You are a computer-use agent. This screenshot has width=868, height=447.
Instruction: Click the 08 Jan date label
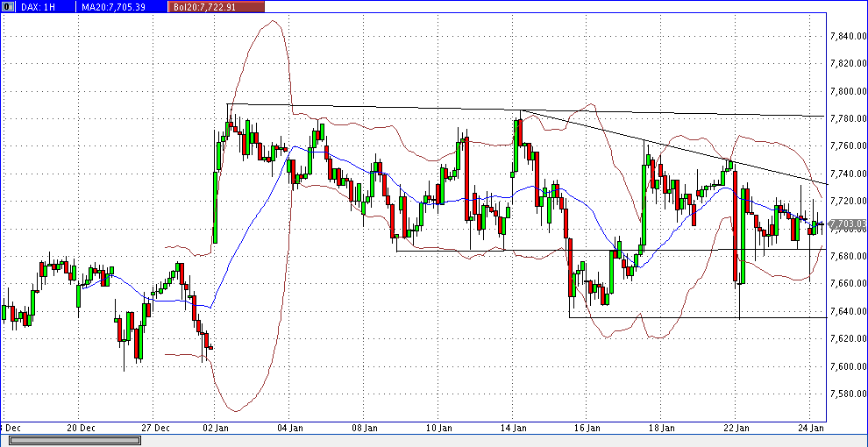[x=364, y=428]
